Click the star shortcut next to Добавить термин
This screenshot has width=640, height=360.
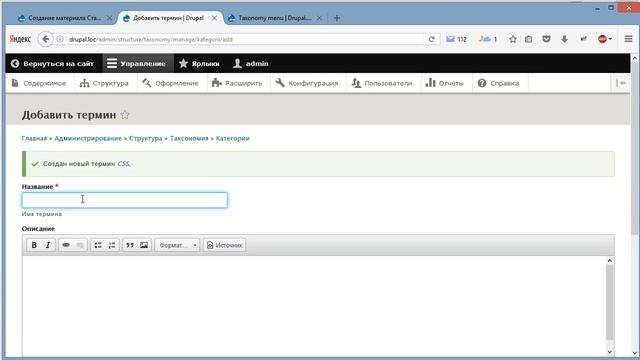point(125,115)
